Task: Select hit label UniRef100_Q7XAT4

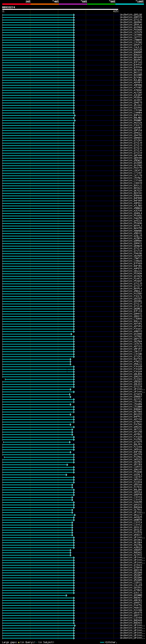Action: [x=131, y=394]
